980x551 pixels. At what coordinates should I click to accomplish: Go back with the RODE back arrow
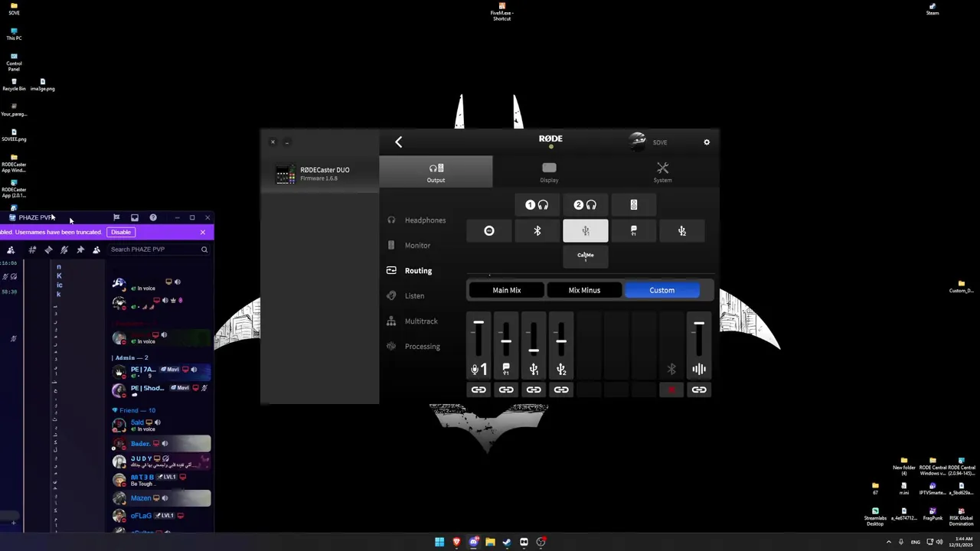[x=398, y=142]
